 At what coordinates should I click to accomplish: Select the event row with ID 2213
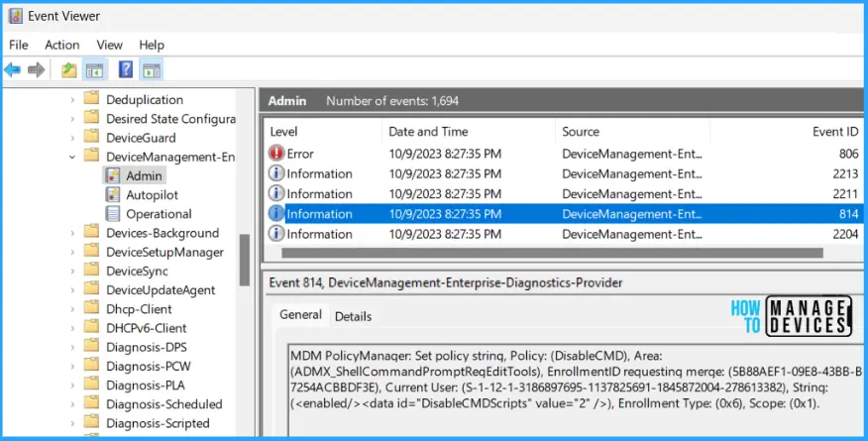(564, 173)
